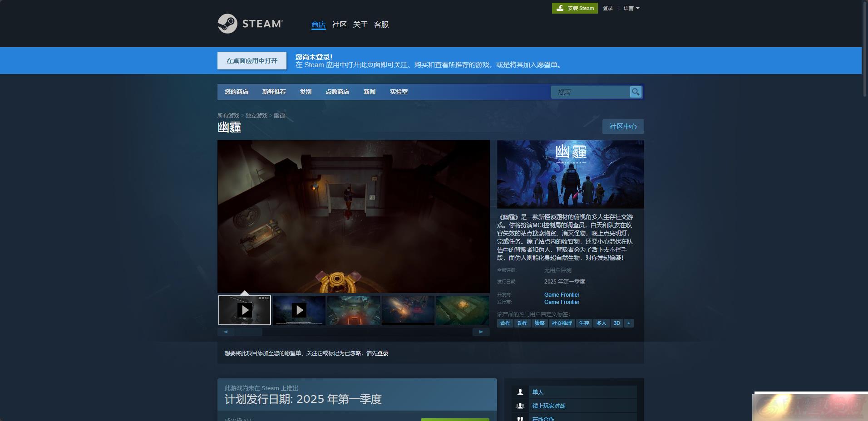868x421 pixels.
Task: Select the 策略 tag
Action: click(x=540, y=323)
